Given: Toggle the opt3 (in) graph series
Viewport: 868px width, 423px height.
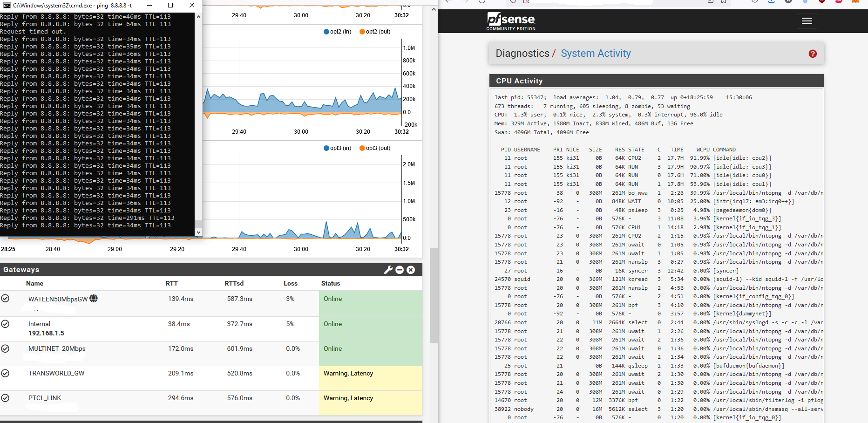Looking at the screenshot, I should tap(337, 148).
